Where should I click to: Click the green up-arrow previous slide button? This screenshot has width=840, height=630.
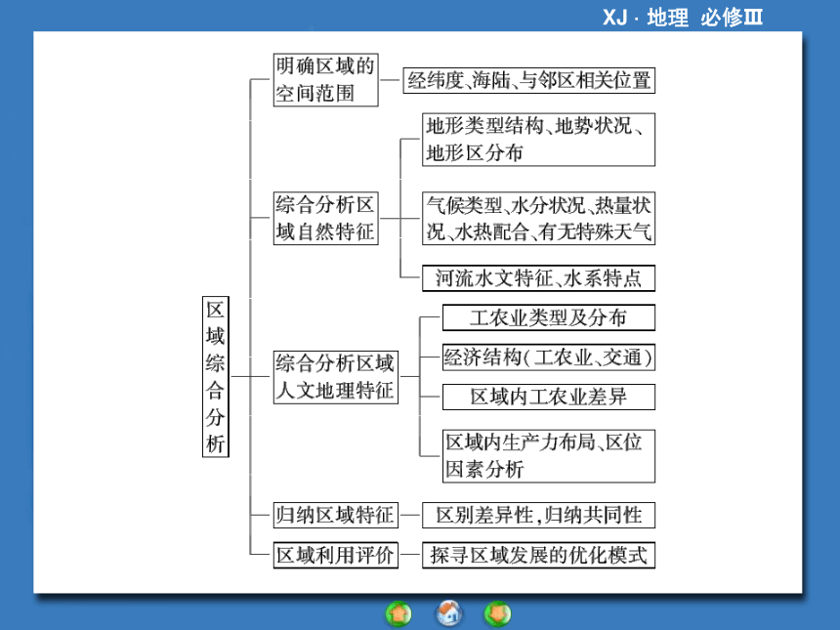[x=399, y=614]
